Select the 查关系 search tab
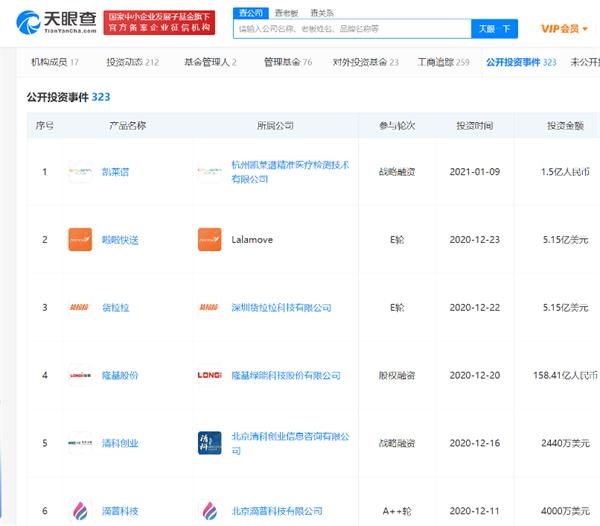The image size is (600, 526). 322,13
